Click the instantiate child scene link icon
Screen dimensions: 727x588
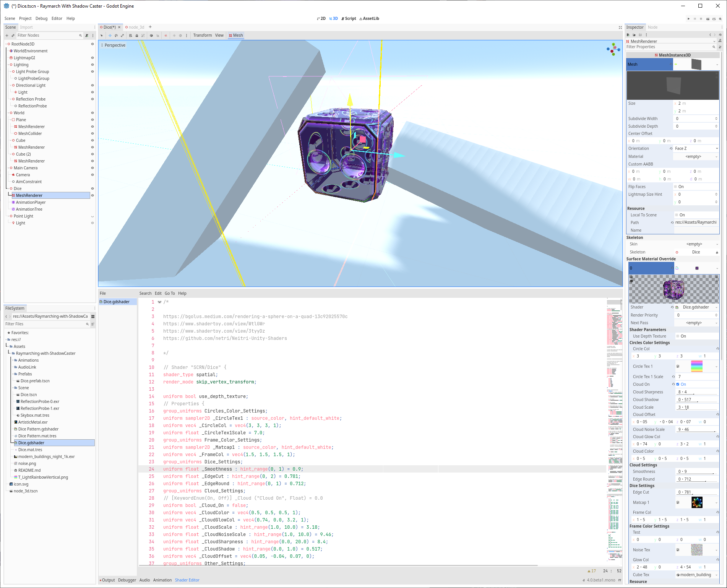13,36
